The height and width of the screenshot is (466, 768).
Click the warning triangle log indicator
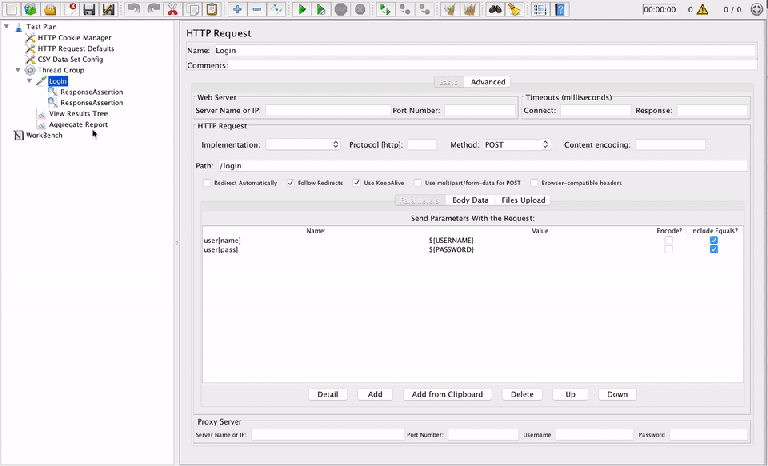pos(702,9)
